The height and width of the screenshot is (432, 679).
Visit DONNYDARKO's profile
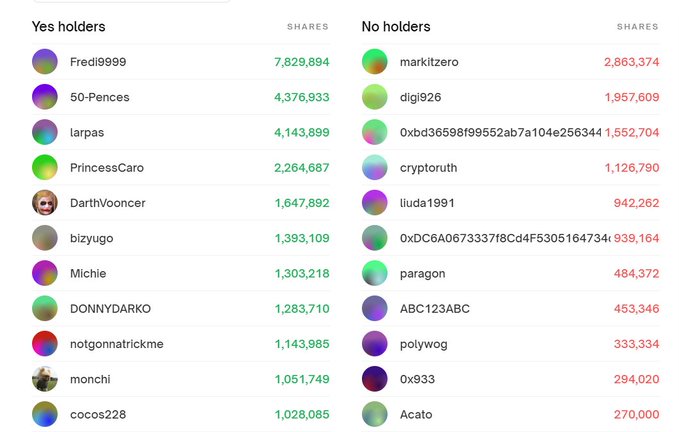pos(110,309)
